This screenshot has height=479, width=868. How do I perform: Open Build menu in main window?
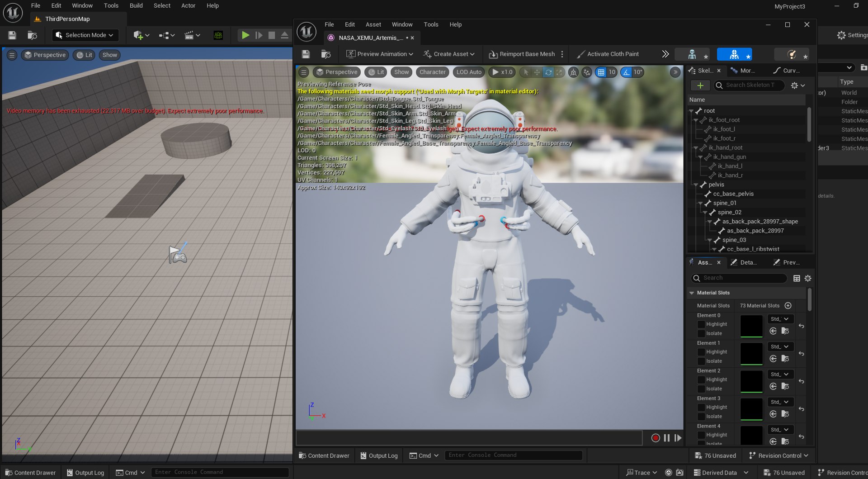coord(136,6)
